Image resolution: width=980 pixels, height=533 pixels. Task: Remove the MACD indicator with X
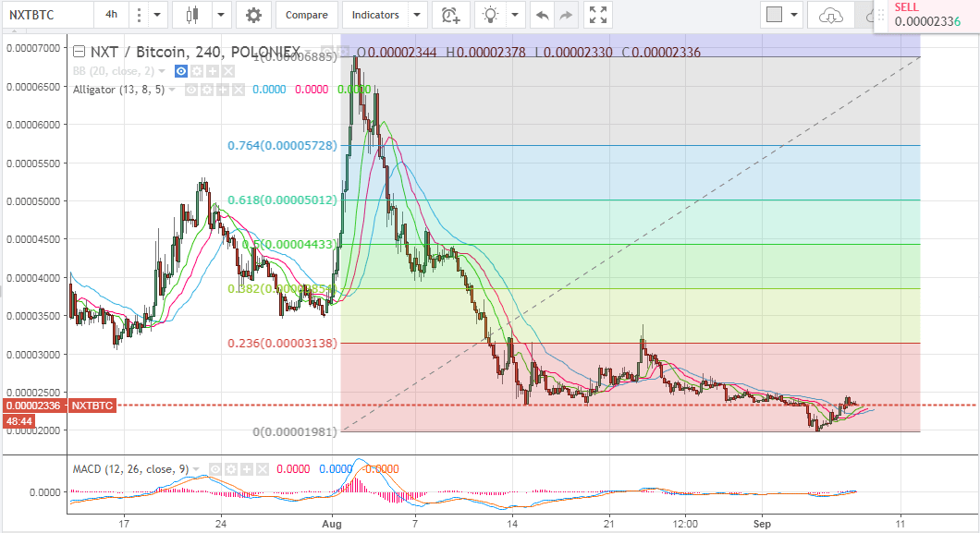262,469
